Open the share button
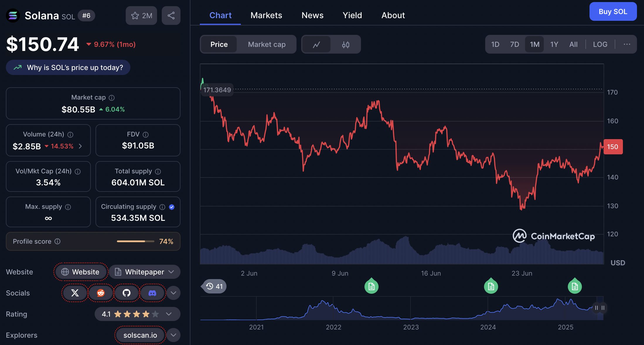 point(171,16)
